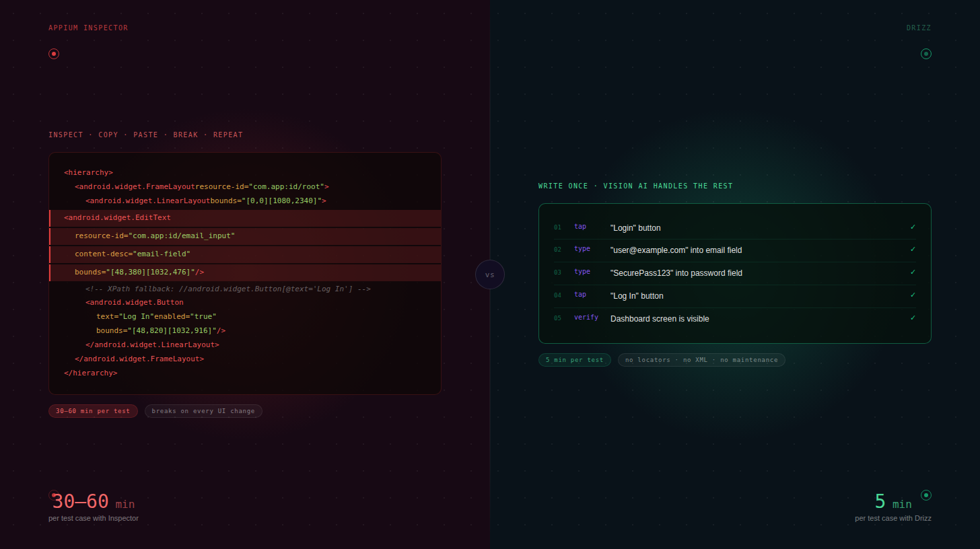Click step 02 user@example.com text
The image size is (980, 549).
[x=676, y=250]
